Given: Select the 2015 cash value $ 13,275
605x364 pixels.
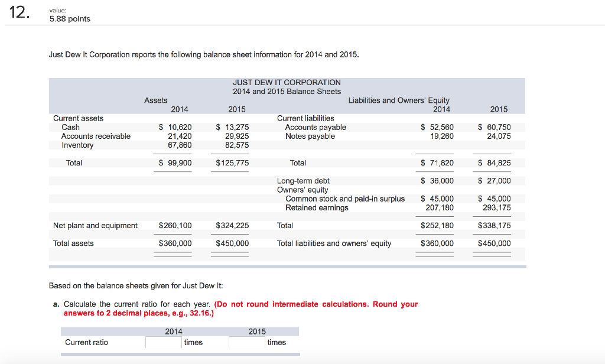Looking at the screenshot, I should coord(232,128).
